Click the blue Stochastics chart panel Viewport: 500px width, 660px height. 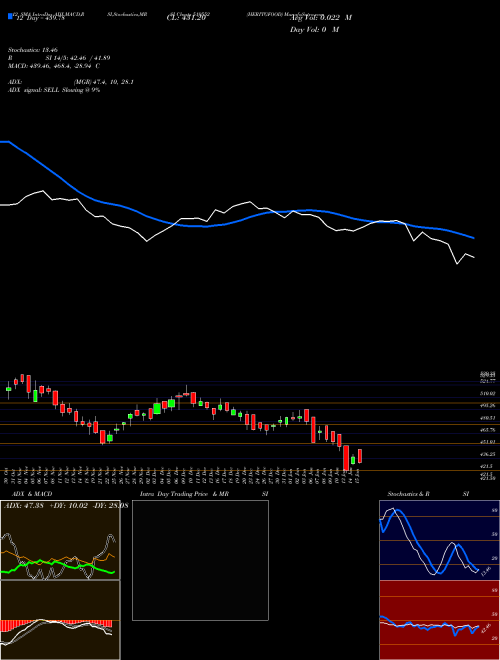click(x=439, y=540)
